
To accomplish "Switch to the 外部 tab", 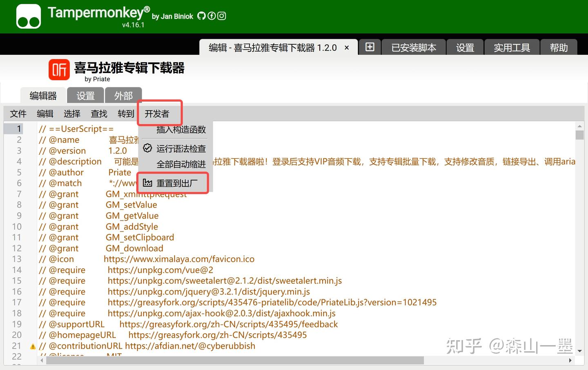I will click(x=124, y=95).
